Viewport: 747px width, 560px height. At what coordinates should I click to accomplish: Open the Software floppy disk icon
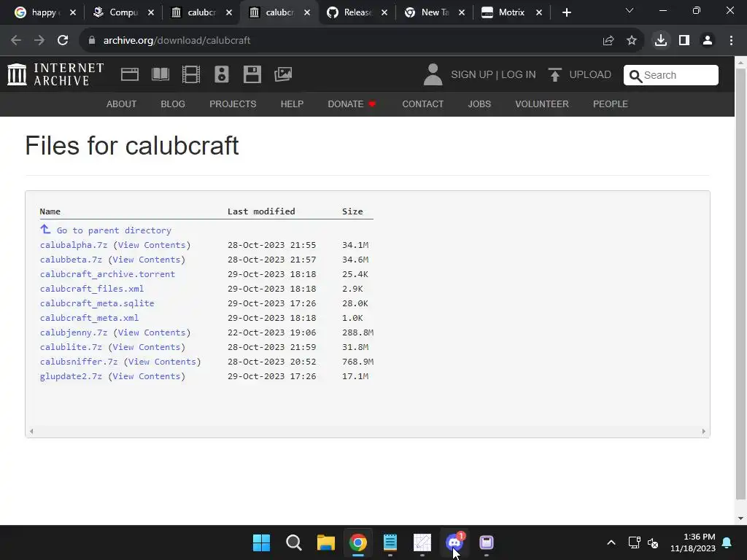pyautogui.click(x=252, y=74)
